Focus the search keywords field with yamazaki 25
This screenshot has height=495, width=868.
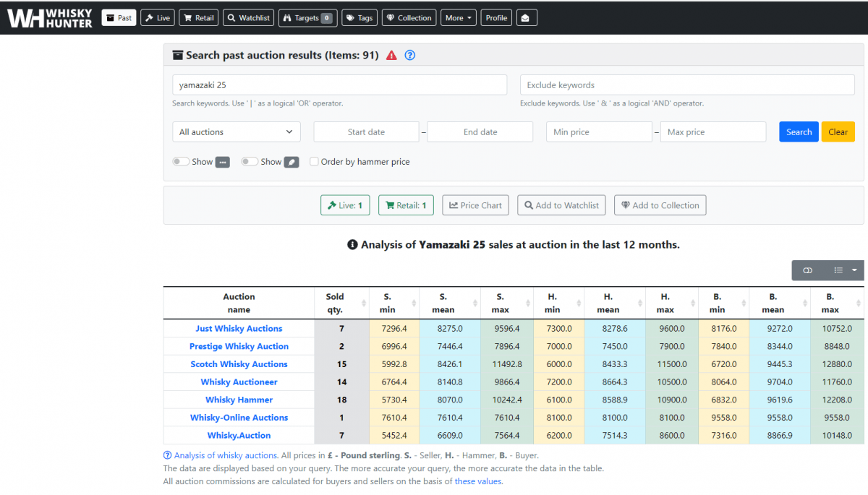339,85
